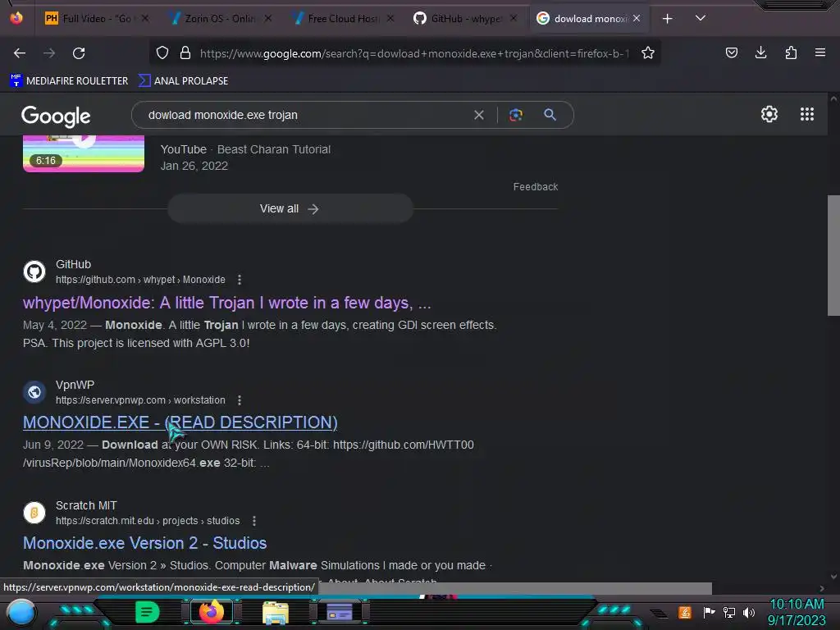Viewport: 840px width, 630px height.
Task: Open site security padlock info
Action: 185,53
